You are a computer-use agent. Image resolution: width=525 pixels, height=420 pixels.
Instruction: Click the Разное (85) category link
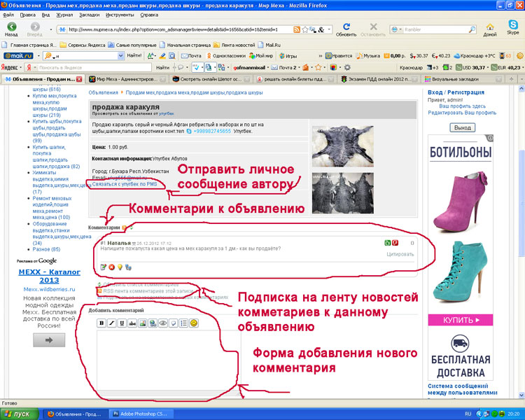point(46,249)
